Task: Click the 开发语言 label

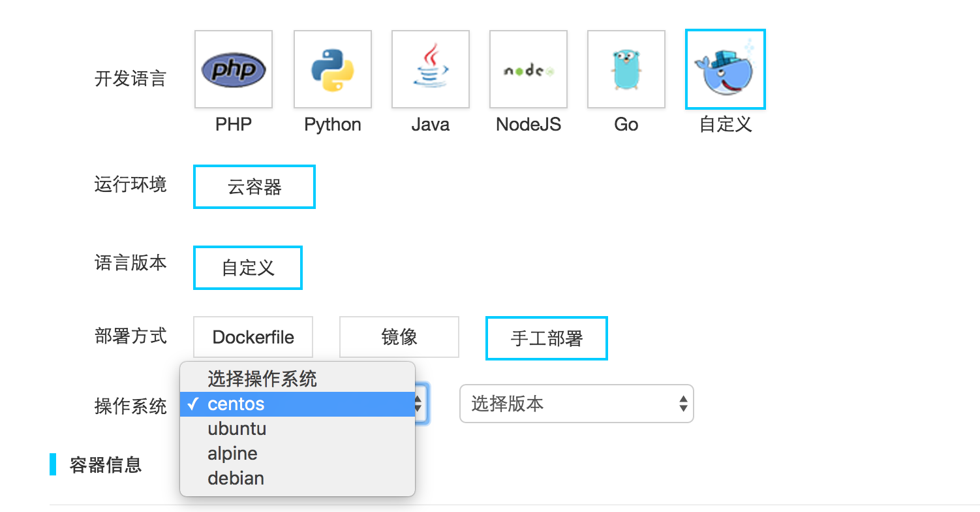Action: [130, 79]
